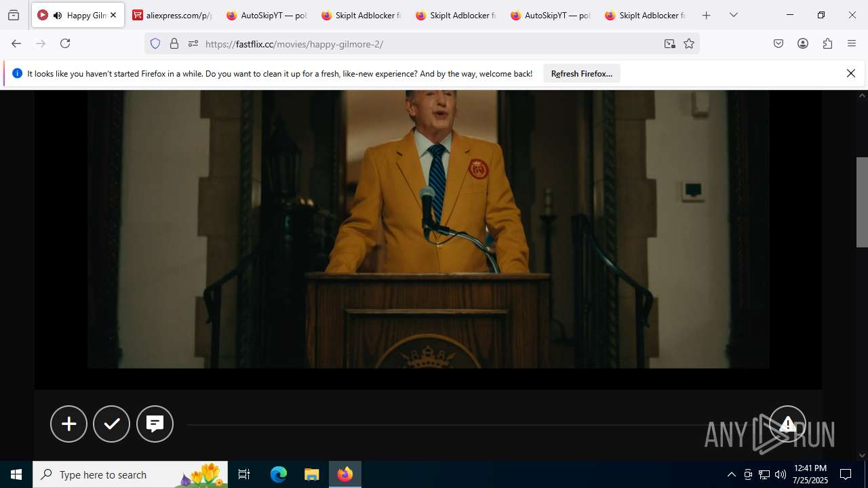Open tracking protection shield icon
Image resolution: width=868 pixels, height=488 pixels.
(x=155, y=43)
